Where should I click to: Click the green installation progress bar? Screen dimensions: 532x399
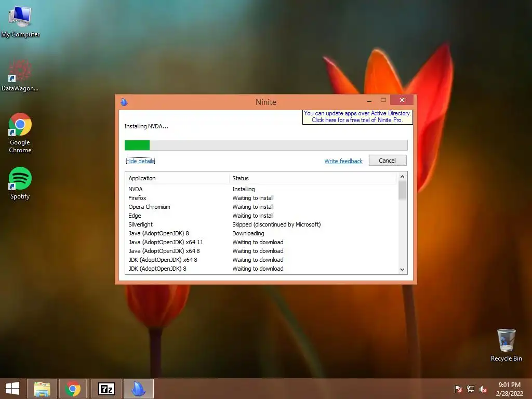[x=266, y=145]
